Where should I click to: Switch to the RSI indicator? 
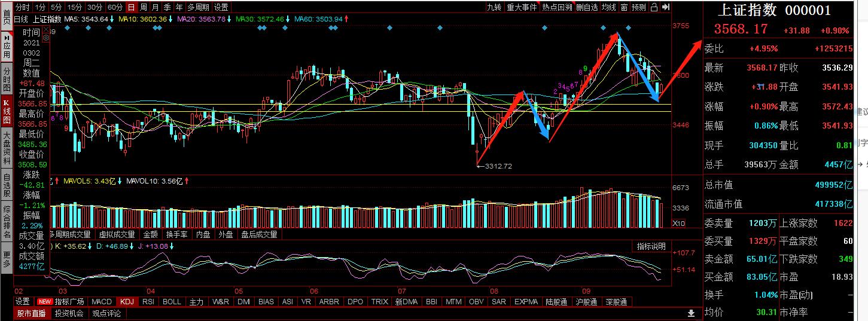click(x=148, y=302)
